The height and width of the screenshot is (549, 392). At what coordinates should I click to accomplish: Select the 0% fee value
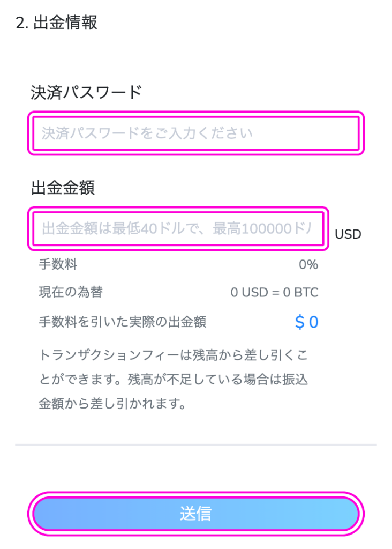click(308, 265)
